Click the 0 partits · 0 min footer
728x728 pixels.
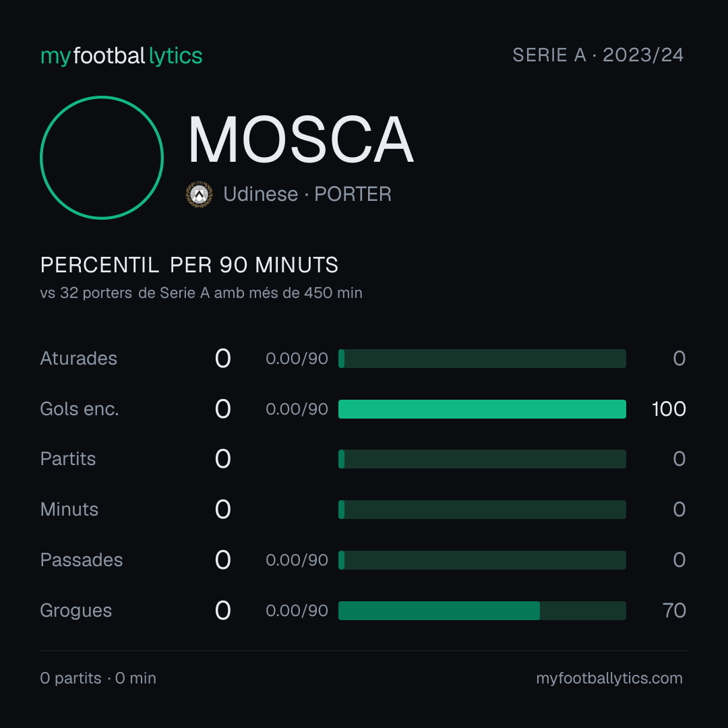(98, 678)
